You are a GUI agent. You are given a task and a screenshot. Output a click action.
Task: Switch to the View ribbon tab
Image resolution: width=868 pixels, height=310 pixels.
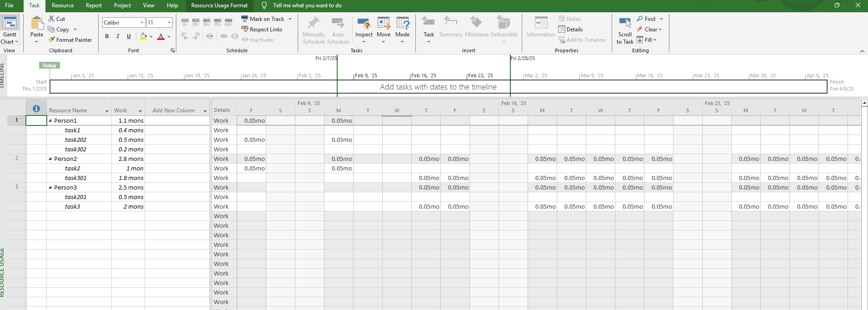(x=149, y=5)
